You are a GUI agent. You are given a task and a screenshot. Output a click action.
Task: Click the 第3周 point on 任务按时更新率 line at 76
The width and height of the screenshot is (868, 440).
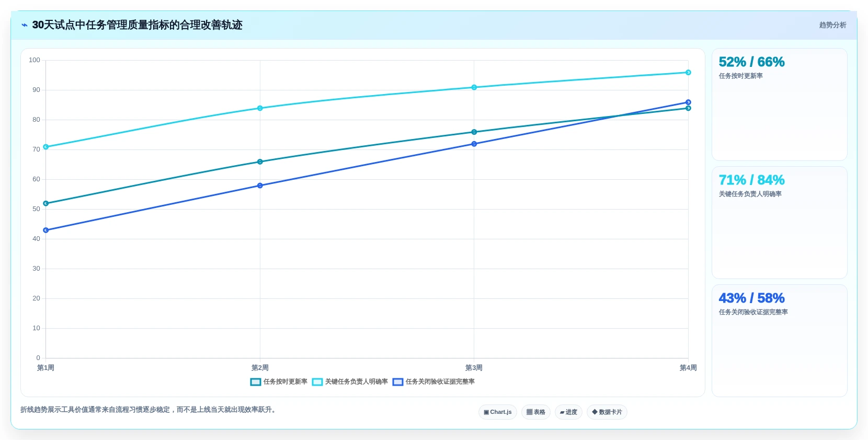point(474,132)
